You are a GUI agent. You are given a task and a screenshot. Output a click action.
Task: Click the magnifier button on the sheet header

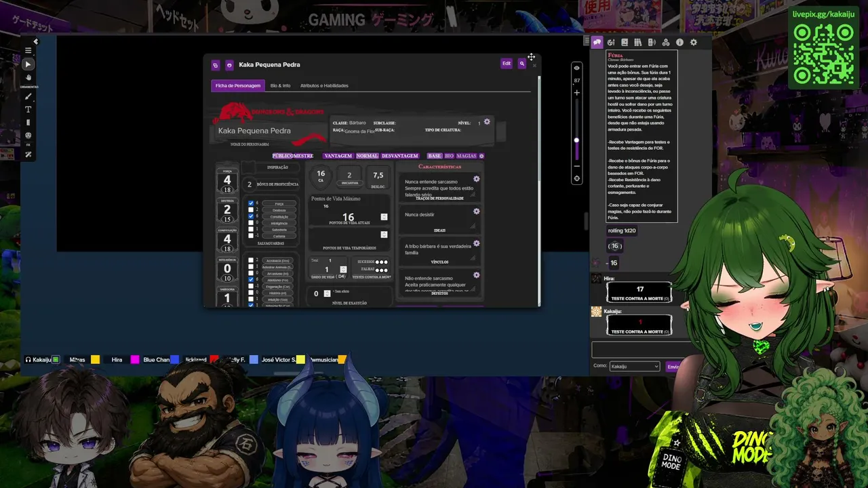[521, 63]
